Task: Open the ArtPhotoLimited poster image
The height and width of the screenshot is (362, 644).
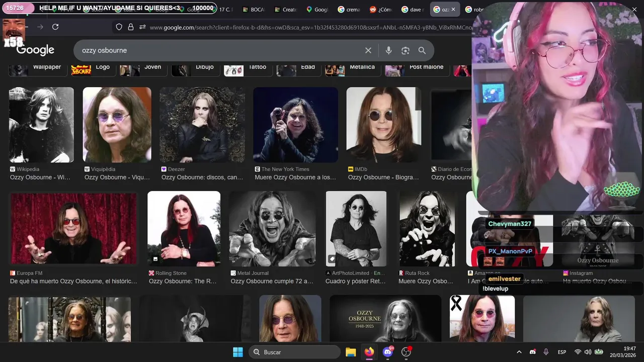Action: [x=356, y=229]
